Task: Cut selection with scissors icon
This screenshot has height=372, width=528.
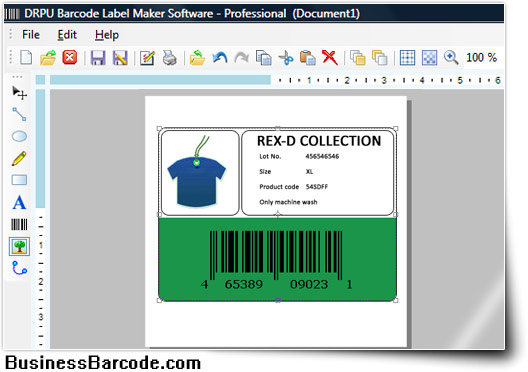Action: pyautogui.click(x=286, y=58)
